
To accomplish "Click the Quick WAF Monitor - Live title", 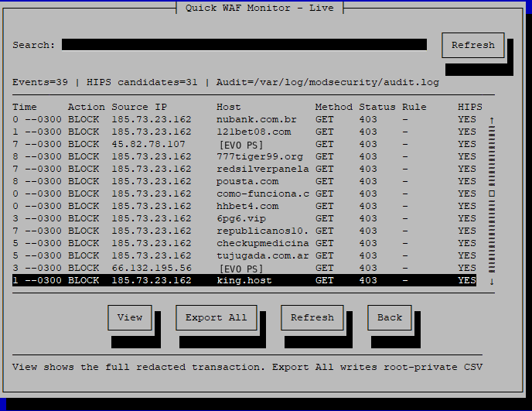I will point(260,8).
